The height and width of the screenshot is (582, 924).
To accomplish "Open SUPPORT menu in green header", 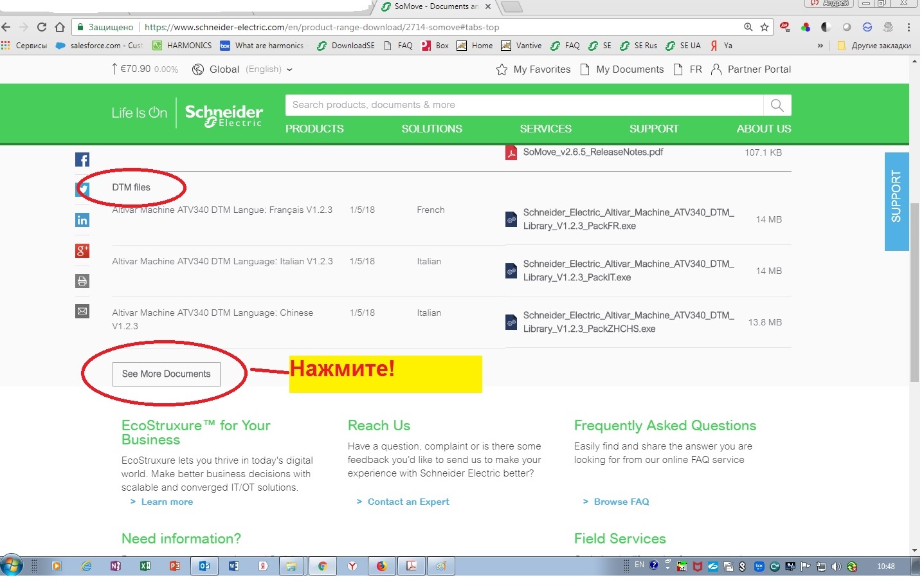I will (x=654, y=129).
